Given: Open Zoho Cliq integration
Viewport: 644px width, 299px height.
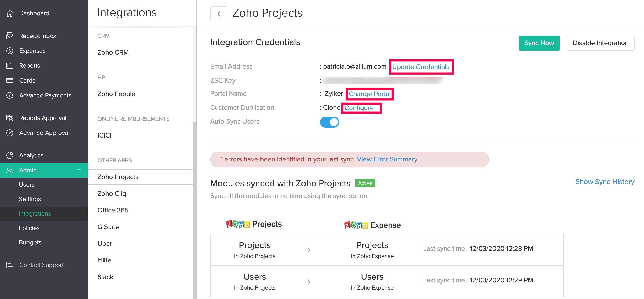Looking at the screenshot, I should [111, 193].
